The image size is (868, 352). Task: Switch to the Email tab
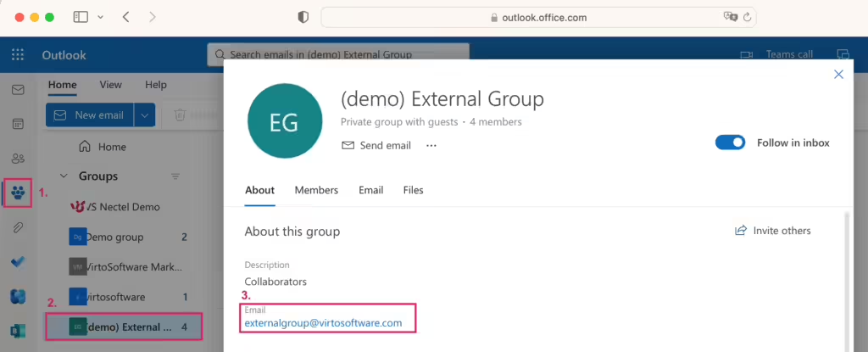[371, 190]
